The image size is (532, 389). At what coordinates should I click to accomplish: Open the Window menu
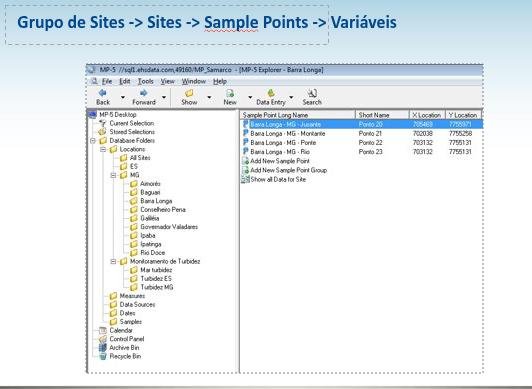point(194,81)
